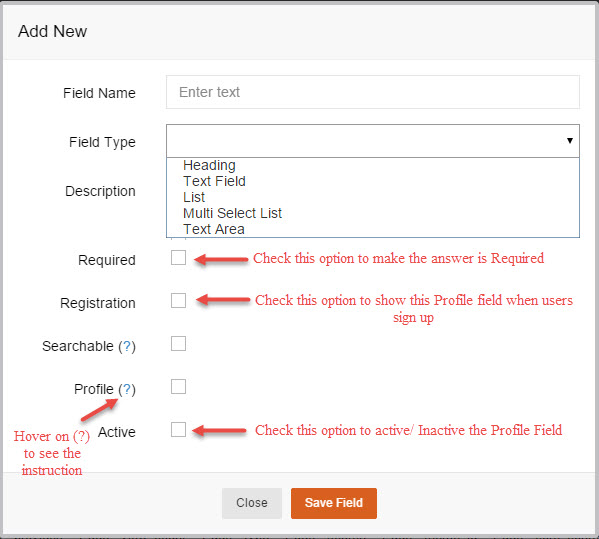
Task: Choose Text Field option in list
Action: (214, 181)
